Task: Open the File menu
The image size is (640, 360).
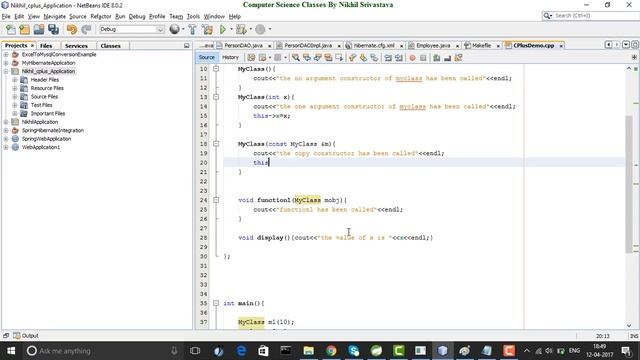Action: point(6,16)
